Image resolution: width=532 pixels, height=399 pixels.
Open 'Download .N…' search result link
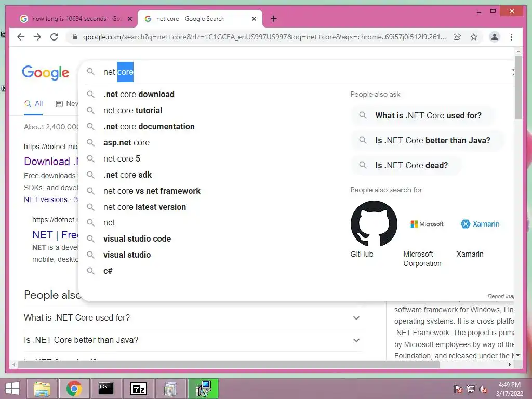51,162
